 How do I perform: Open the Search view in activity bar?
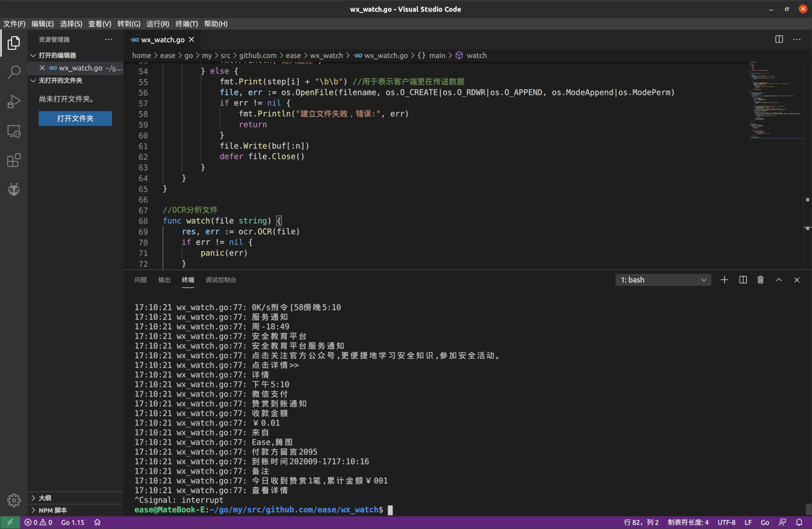pyautogui.click(x=14, y=72)
